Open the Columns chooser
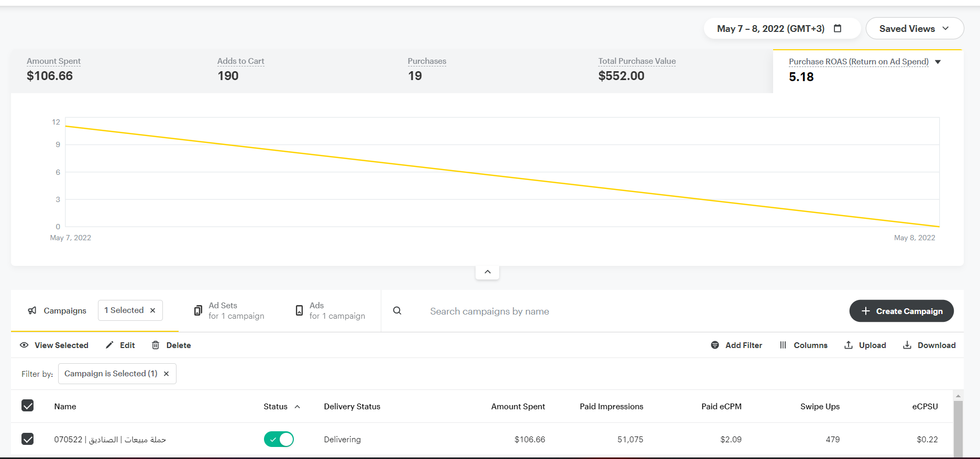The image size is (980, 459). [x=803, y=345]
